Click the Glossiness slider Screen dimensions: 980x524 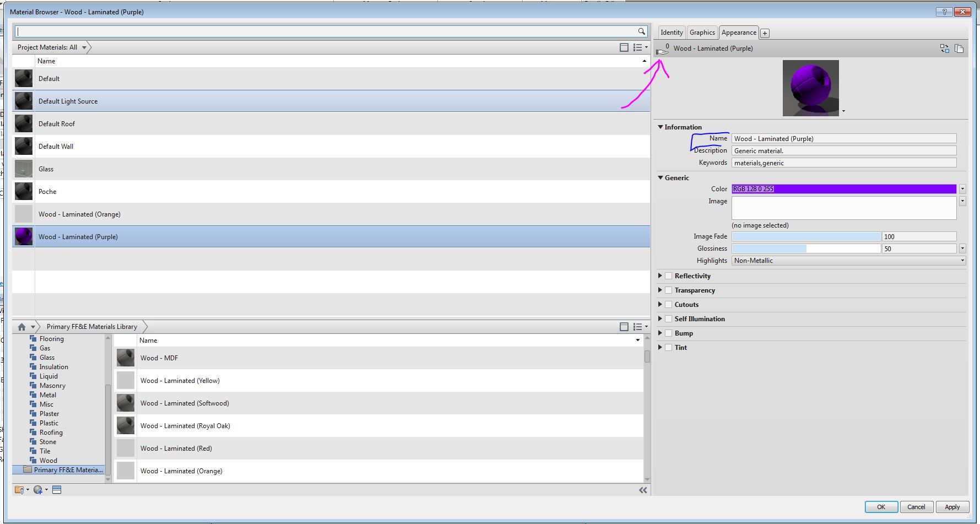click(806, 249)
